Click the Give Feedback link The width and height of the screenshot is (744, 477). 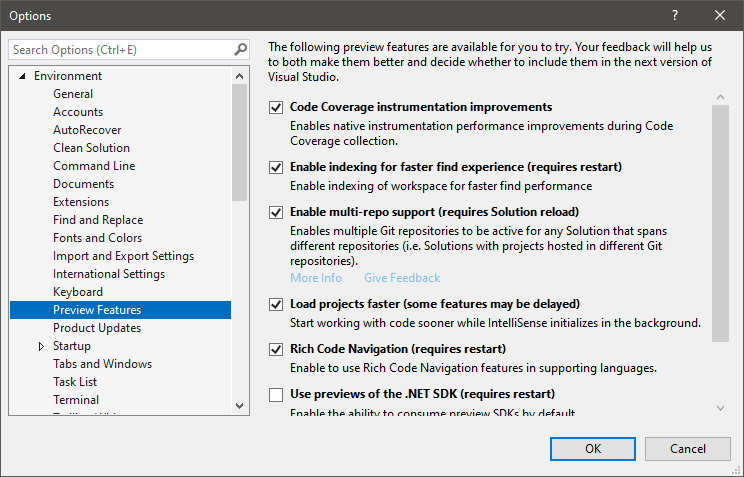pos(402,278)
